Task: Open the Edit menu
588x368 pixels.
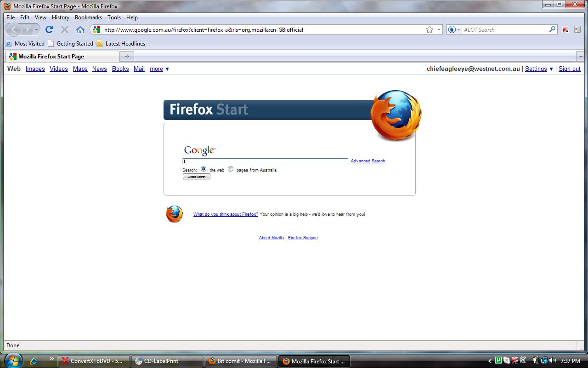Action: (x=25, y=17)
